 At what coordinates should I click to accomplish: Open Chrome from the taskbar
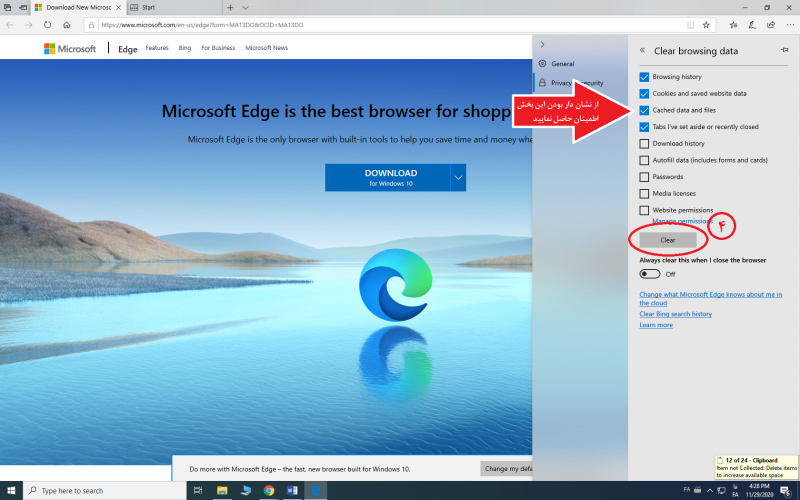click(x=269, y=491)
